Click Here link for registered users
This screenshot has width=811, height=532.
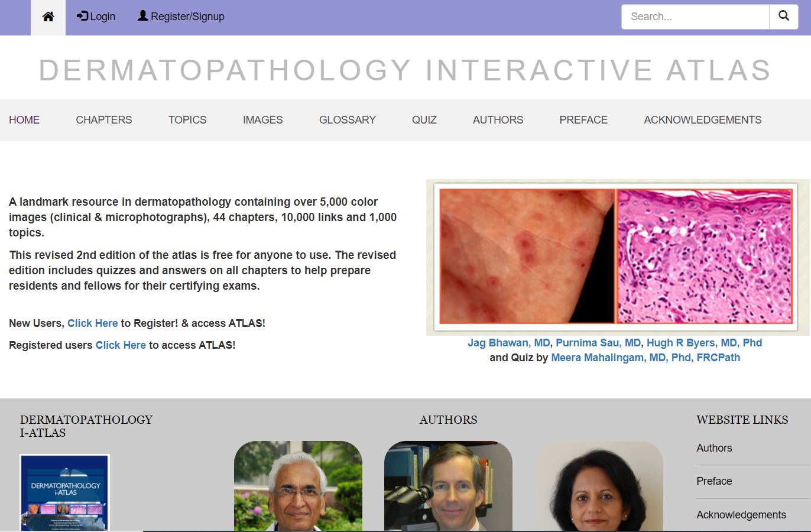(x=121, y=345)
